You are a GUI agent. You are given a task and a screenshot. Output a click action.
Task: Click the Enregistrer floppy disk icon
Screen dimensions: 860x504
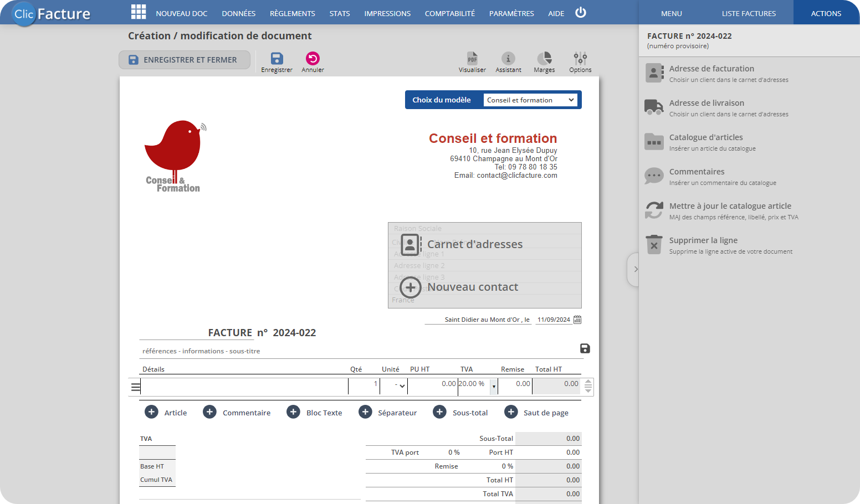pyautogui.click(x=277, y=58)
